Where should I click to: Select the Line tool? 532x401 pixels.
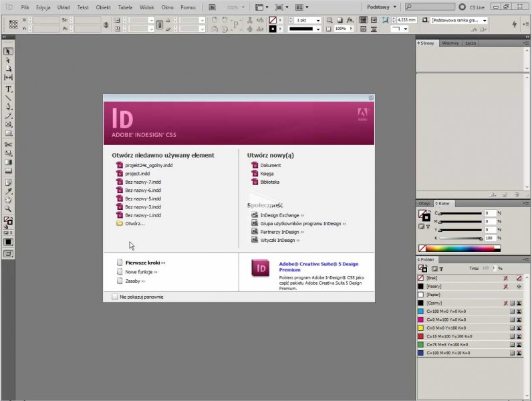(9, 98)
